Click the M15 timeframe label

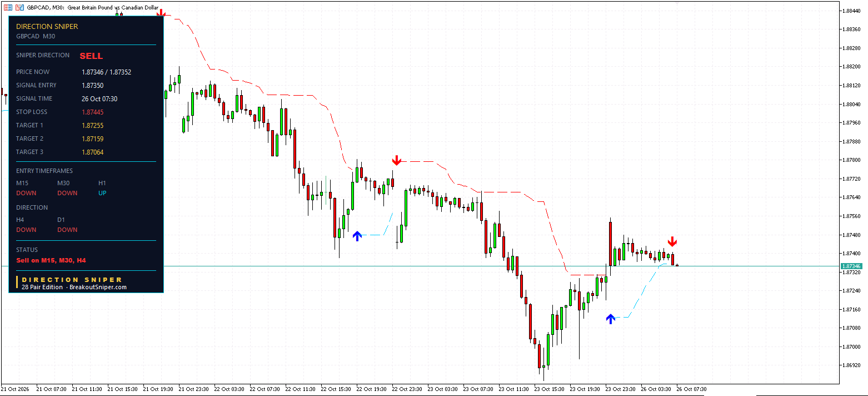tap(22, 183)
